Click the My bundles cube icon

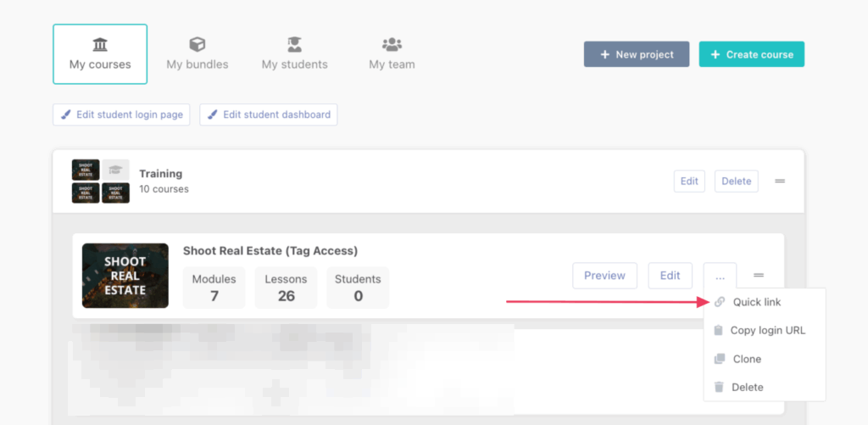(198, 44)
